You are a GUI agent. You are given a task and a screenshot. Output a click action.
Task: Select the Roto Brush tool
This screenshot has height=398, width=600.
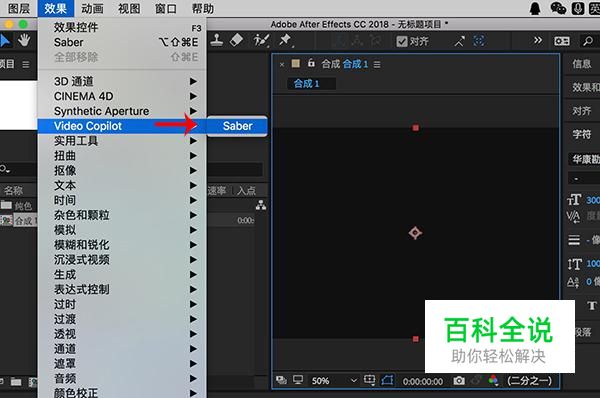[261, 40]
